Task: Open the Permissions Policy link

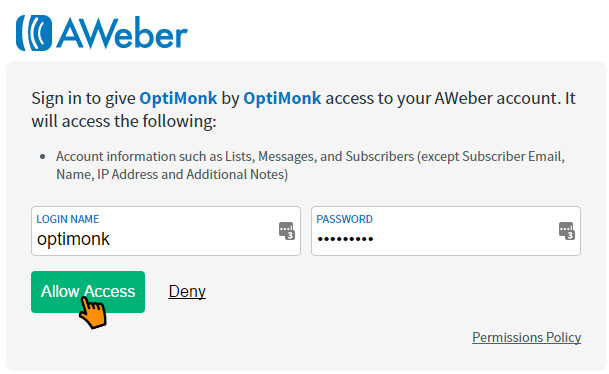Action: (x=526, y=337)
